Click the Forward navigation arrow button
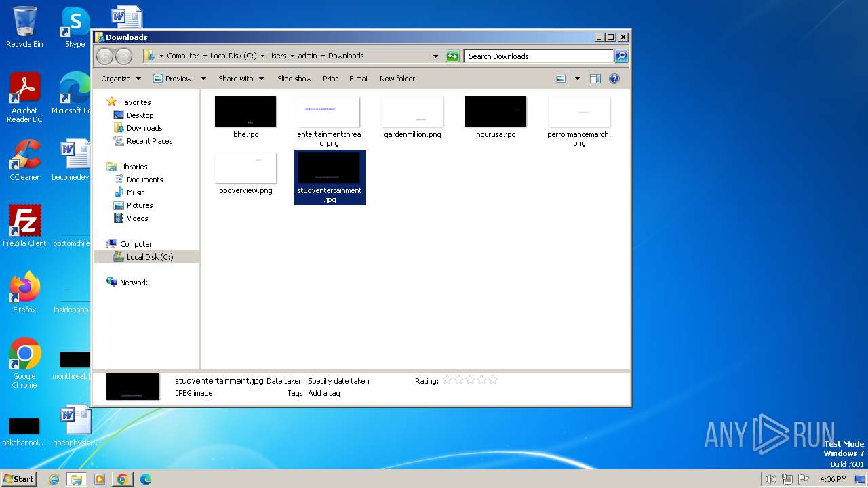 123,56
